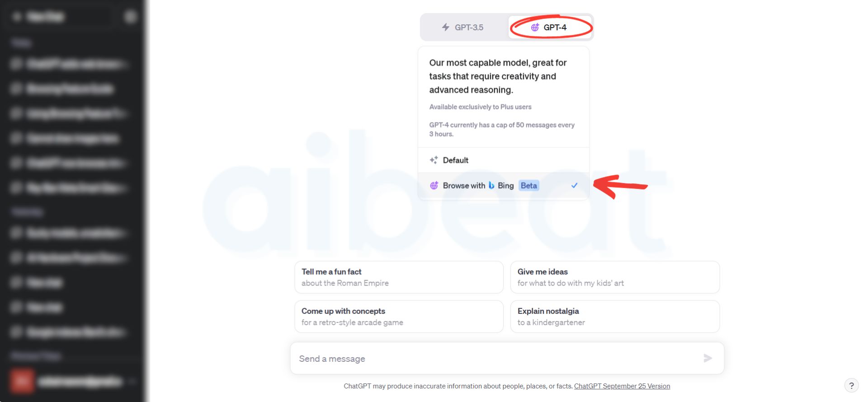Click the Bing logo icon in the menu
The width and height of the screenshot is (868, 402).
tap(491, 185)
